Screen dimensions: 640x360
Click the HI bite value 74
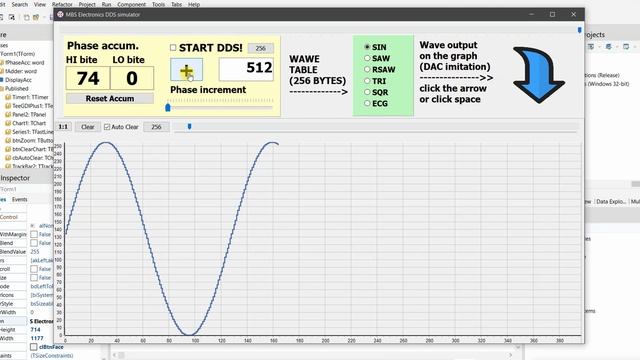click(88, 78)
